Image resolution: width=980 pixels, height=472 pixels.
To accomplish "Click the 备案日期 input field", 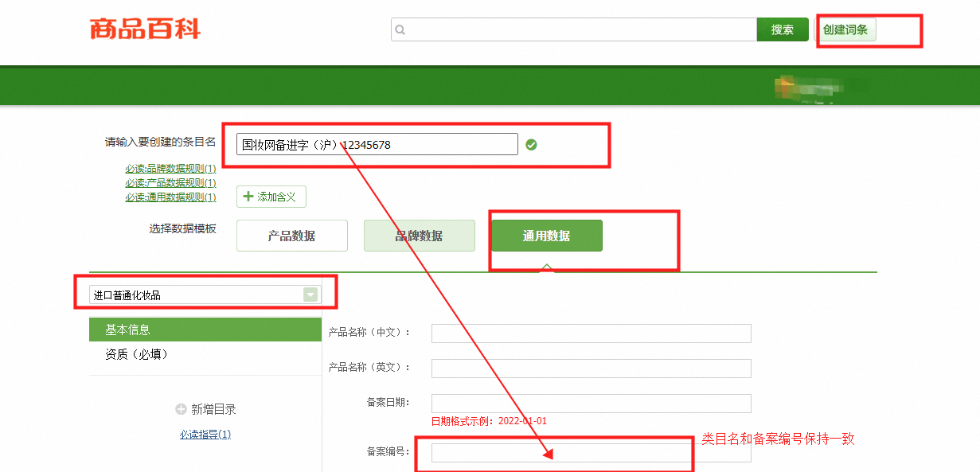I will click(x=592, y=403).
